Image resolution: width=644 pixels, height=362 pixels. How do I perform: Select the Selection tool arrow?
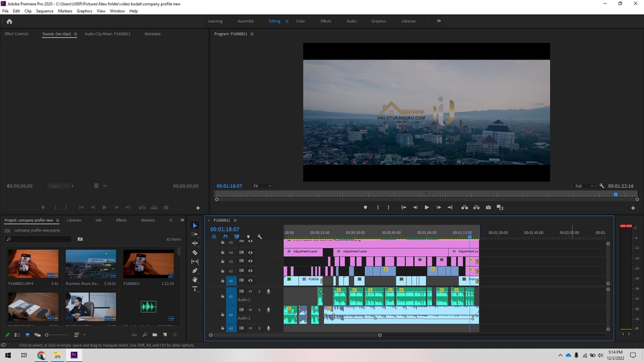tap(195, 225)
